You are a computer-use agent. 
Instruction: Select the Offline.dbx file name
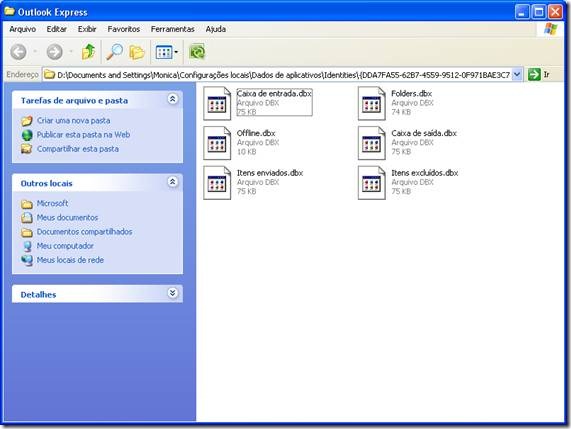(256, 133)
